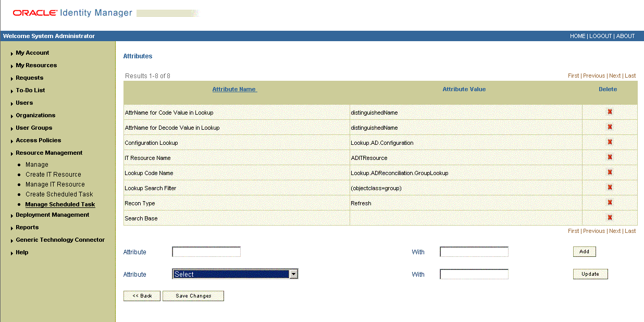
Task: Focus the With field beside Add
Action: click(x=474, y=252)
